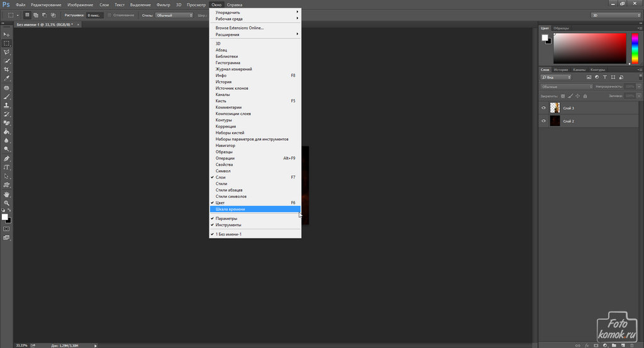The image size is (644, 348).
Task: Hide layer Слой 3 with eye icon
Action: pos(544,108)
